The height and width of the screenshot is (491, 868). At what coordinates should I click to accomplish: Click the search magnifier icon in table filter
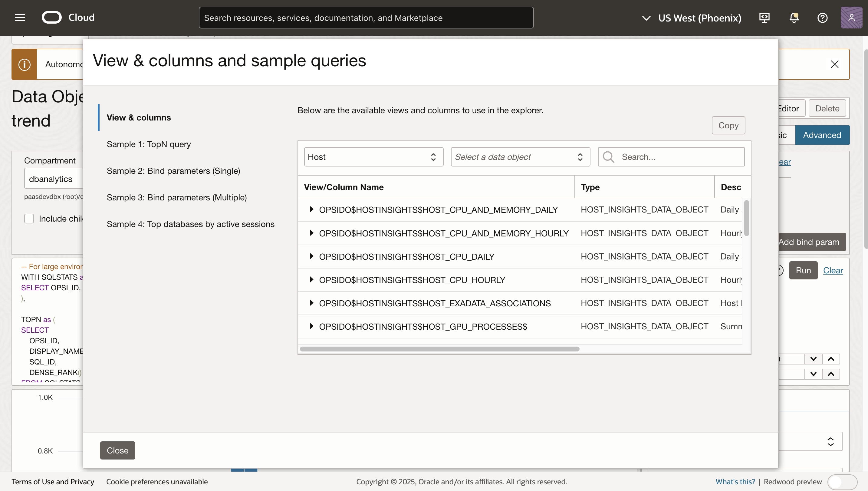[x=608, y=157]
